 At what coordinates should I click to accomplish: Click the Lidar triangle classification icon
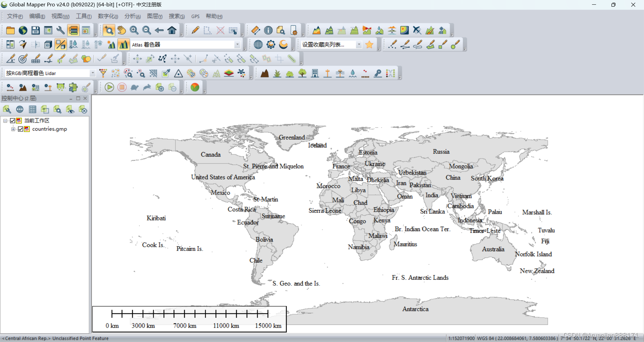coord(178,73)
